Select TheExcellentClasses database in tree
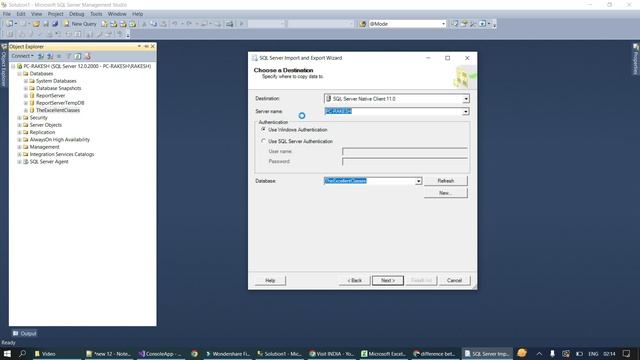Viewport: 640px width, 360px height. (58, 110)
